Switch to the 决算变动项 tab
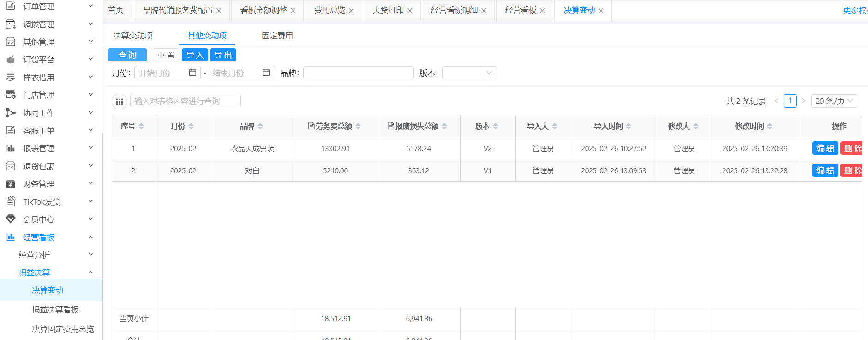 point(133,36)
